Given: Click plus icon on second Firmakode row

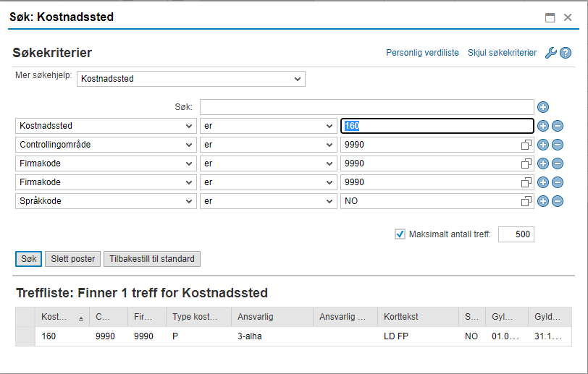Looking at the screenshot, I should (543, 182).
